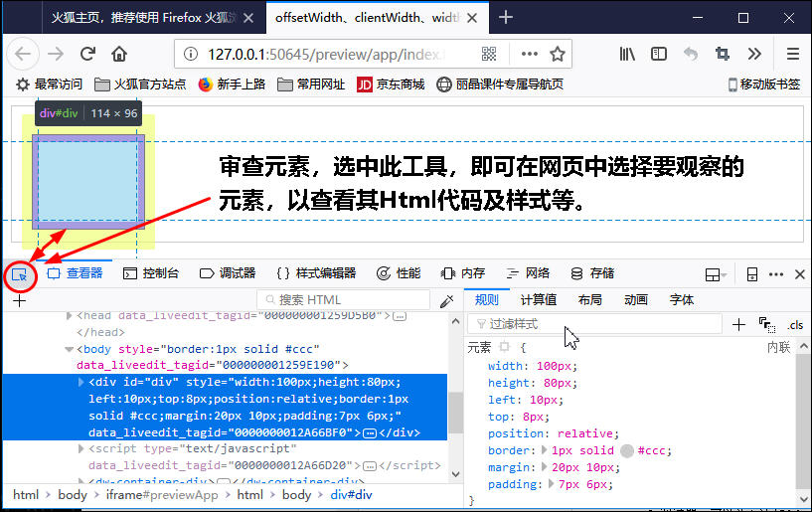The height and width of the screenshot is (512, 812).
Task: Toggle the sidebar view
Action: pyautogui.click(x=659, y=54)
